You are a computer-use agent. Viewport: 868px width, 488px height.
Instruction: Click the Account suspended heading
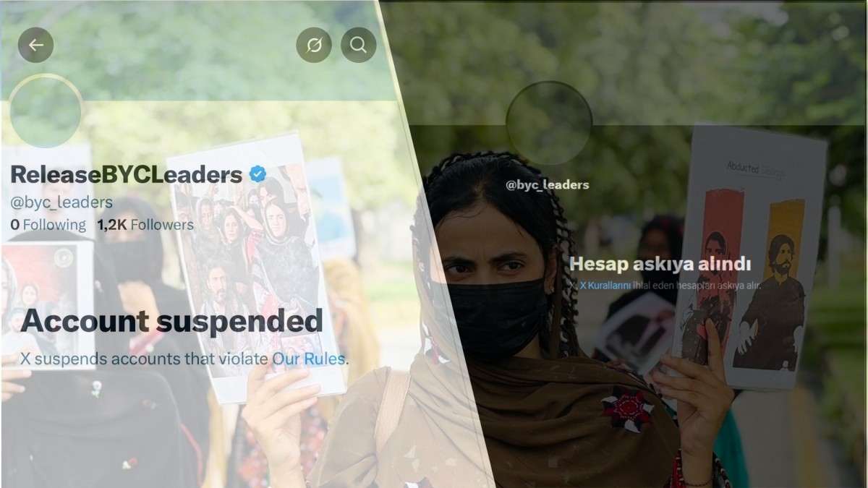tap(171, 321)
